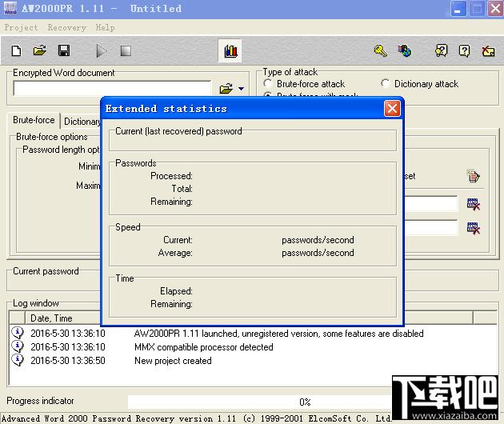Click the upper empty input field right of dialog
The width and height of the screenshot is (504, 424).
(430, 204)
